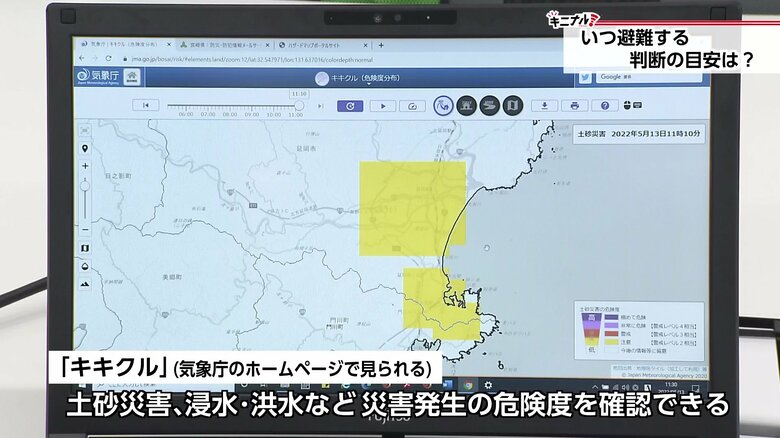Zoom in with the plus button
The image size is (780, 438).
click(x=85, y=166)
